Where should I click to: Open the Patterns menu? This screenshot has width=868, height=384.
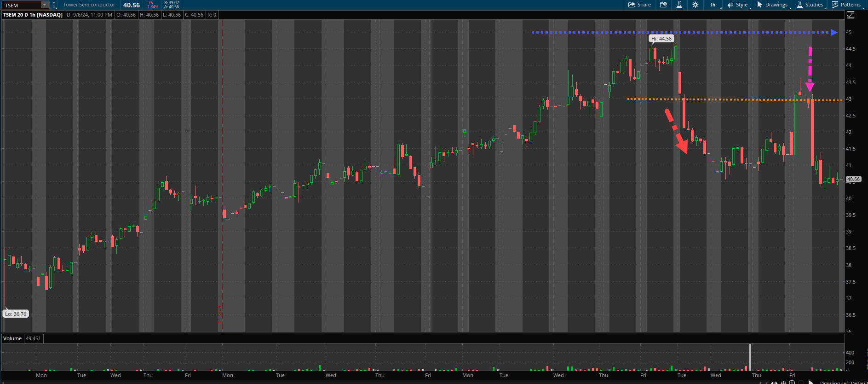point(846,5)
